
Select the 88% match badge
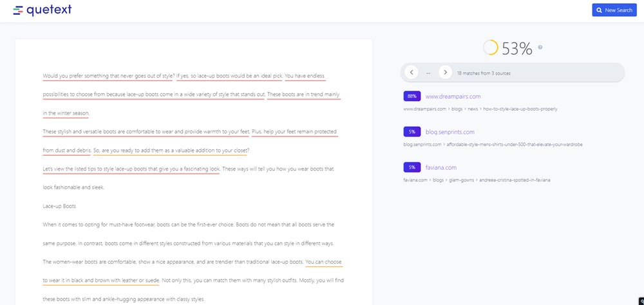click(x=412, y=97)
